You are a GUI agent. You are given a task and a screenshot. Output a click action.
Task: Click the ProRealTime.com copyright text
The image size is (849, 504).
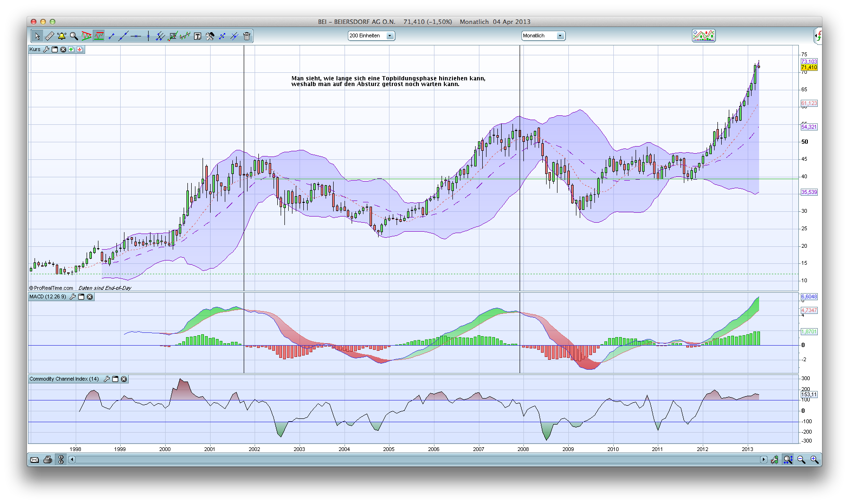(x=51, y=288)
